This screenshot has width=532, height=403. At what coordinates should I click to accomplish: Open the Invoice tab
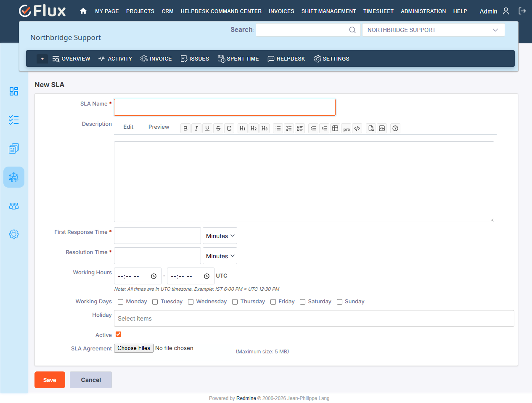[x=156, y=59]
